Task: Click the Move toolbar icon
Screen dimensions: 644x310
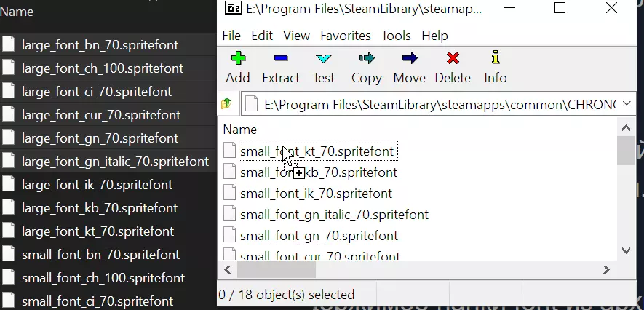Action: [410, 59]
